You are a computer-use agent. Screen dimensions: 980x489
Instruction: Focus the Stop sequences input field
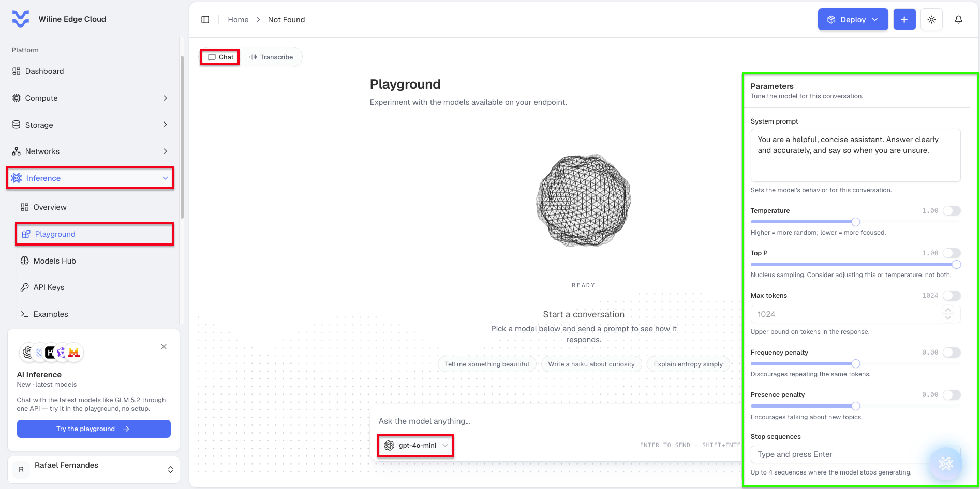click(x=855, y=454)
